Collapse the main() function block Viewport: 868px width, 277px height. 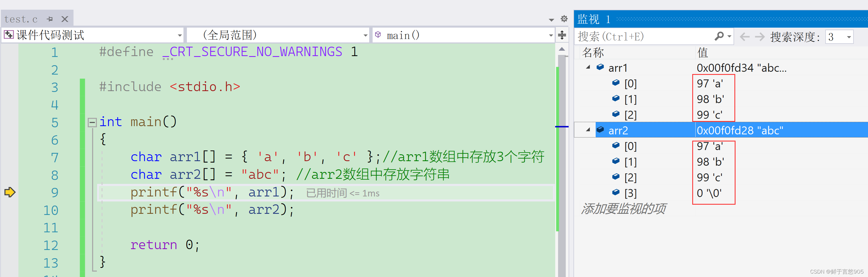tap(92, 122)
